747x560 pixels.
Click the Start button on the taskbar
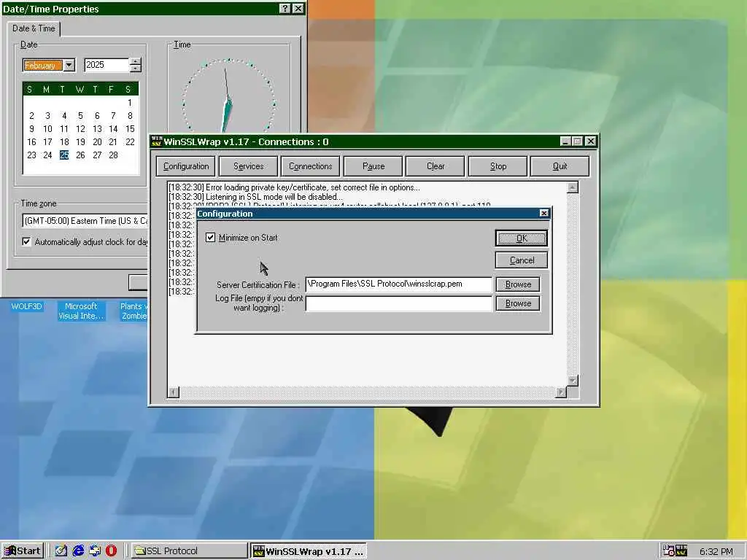(23, 551)
